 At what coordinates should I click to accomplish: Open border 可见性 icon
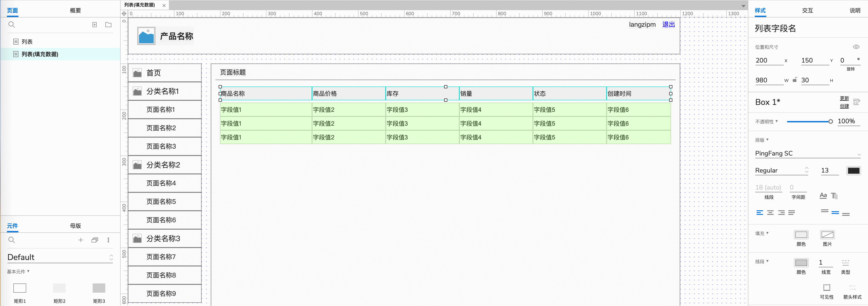coord(827,287)
